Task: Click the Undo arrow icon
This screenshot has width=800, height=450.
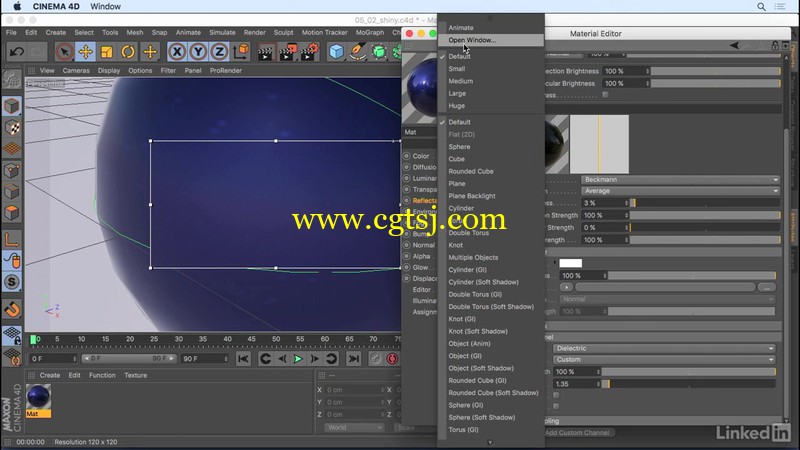Action: [x=16, y=52]
